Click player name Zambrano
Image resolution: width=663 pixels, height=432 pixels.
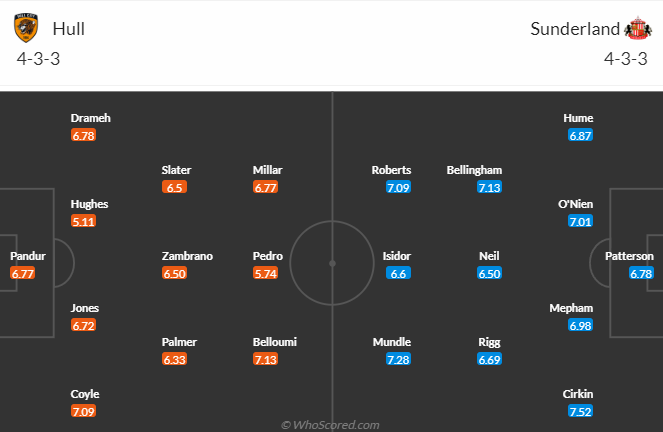[x=187, y=256]
